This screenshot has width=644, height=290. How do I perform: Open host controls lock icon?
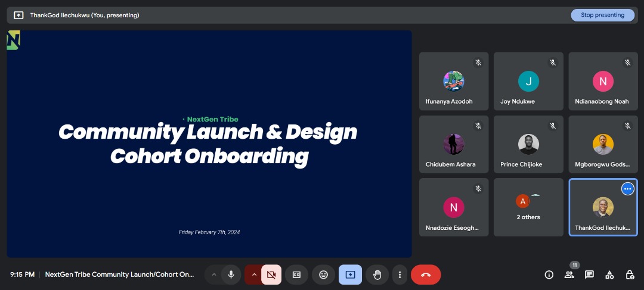pos(630,275)
